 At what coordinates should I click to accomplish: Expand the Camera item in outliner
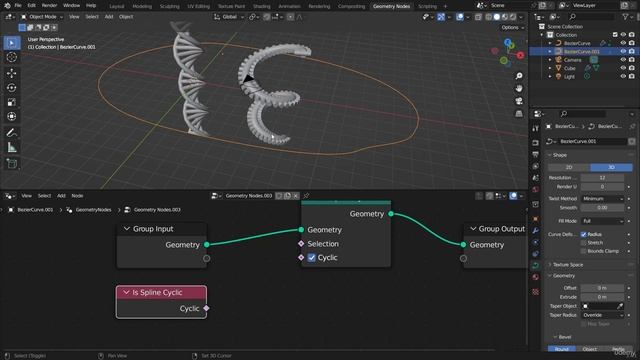point(550,60)
